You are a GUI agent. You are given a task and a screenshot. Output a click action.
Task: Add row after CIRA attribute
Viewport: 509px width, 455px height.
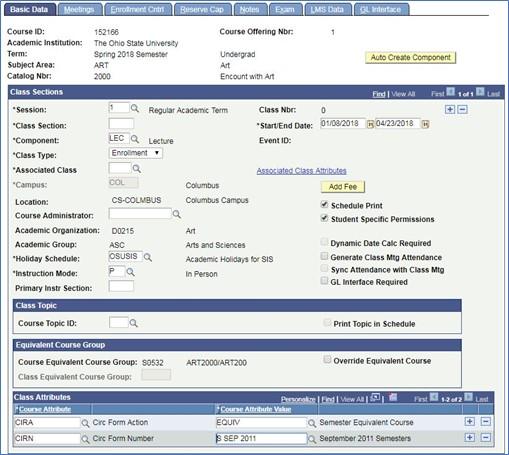click(x=469, y=422)
